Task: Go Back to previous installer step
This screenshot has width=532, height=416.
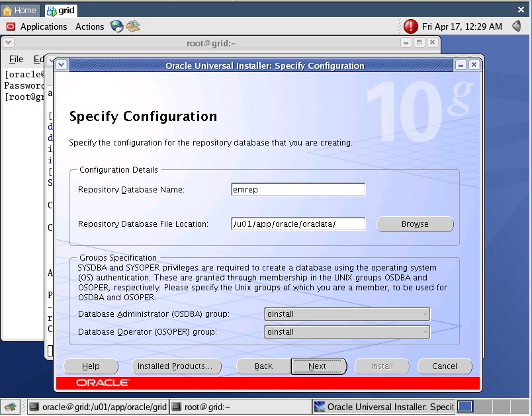Action: pos(263,366)
